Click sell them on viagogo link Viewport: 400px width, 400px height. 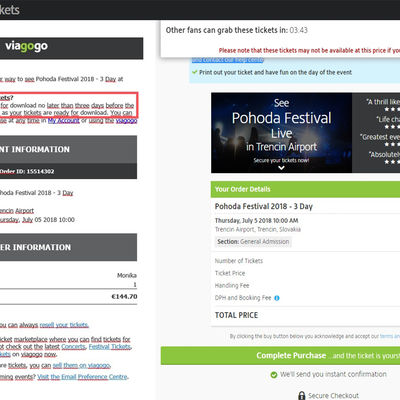click(x=81, y=365)
